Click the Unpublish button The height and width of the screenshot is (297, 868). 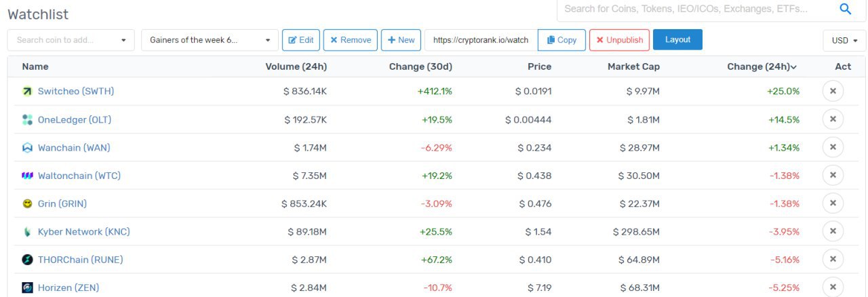pyautogui.click(x=620, y=40)
